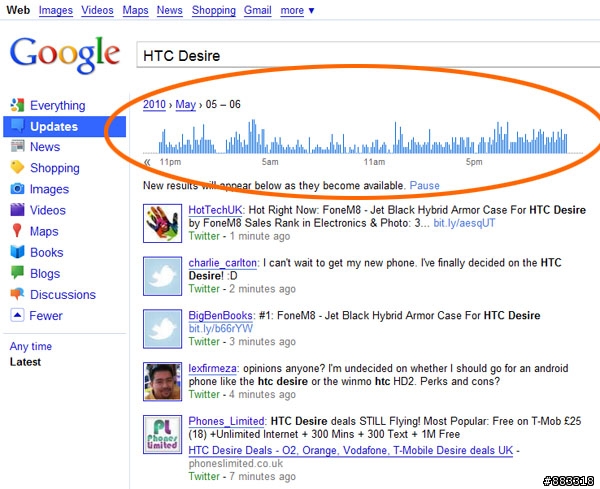Screen dimensions: 600x489
Task: Select Maps filter in sidebar
Action: pyautogui.click(x=44, y=231)
